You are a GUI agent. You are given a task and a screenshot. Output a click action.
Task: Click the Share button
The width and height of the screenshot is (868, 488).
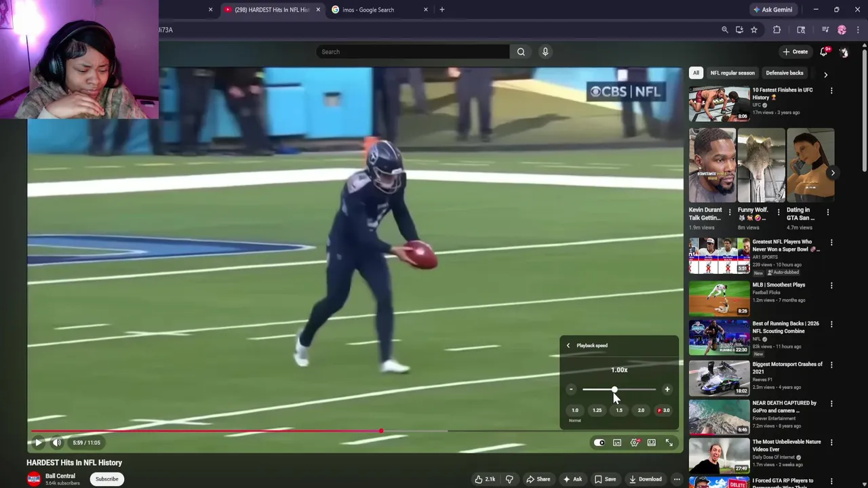click(x=538, y=479)
